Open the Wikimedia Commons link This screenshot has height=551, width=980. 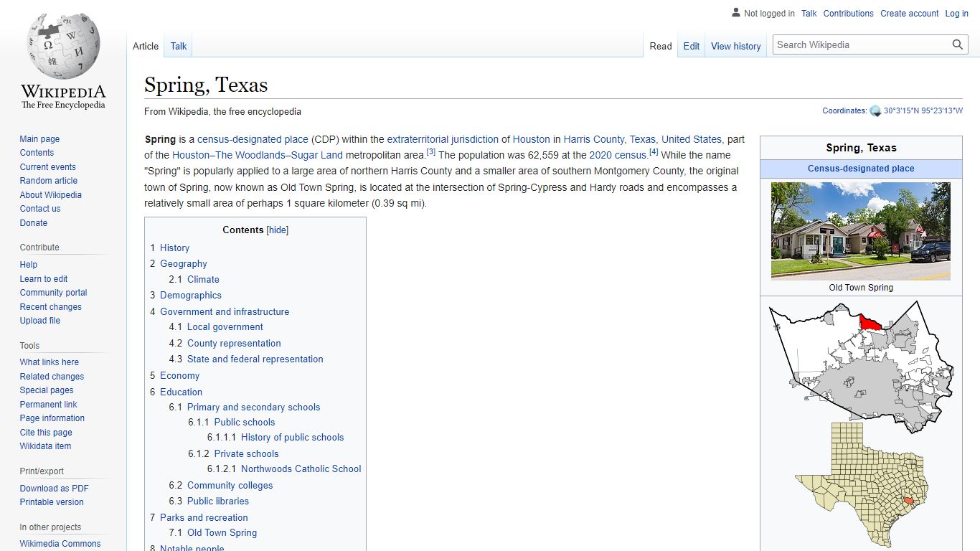pos(60,544)
